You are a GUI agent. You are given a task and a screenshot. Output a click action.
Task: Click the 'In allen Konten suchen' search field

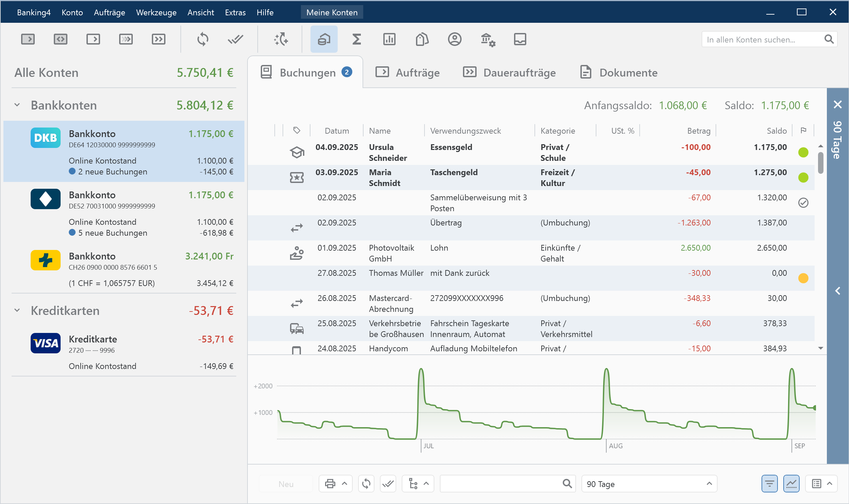[x=763, y=39]
